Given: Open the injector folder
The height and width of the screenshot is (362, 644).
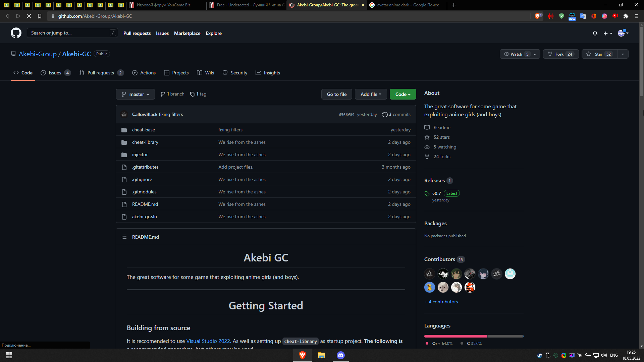Looking at the screenshot, I should [x=140, y=155].
